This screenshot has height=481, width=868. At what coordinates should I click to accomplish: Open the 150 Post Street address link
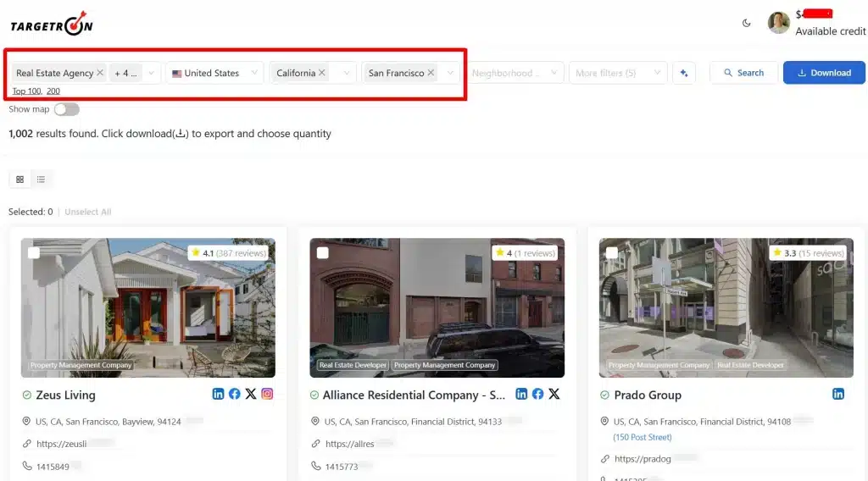tap(642, 437)
